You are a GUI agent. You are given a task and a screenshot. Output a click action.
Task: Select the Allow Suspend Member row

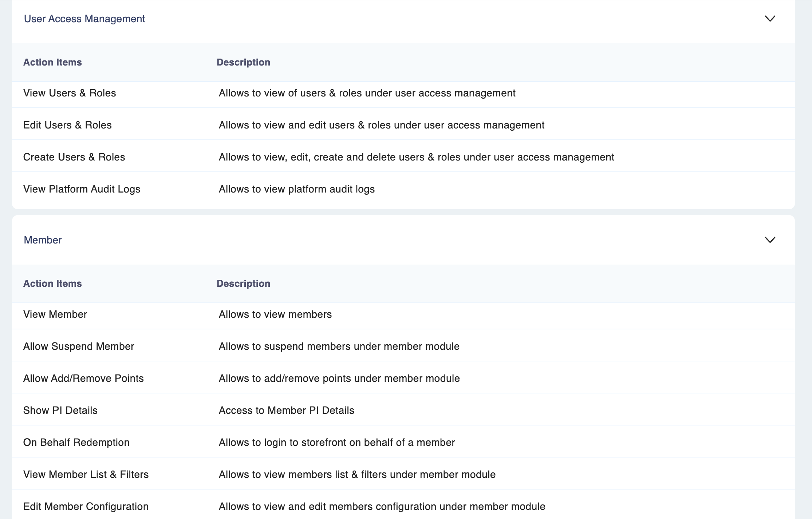(79, 346)
